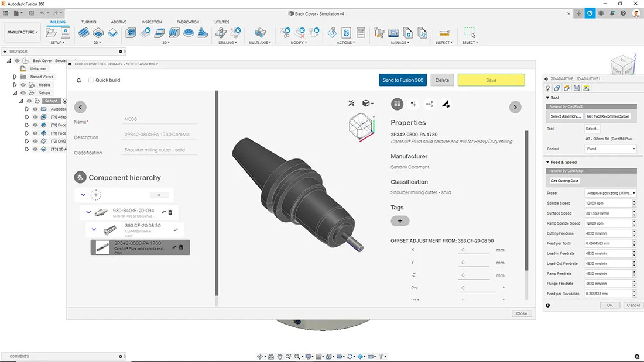Click the Post Process G1G2 icon
This screenshot has height=362, width=644.
346,33
